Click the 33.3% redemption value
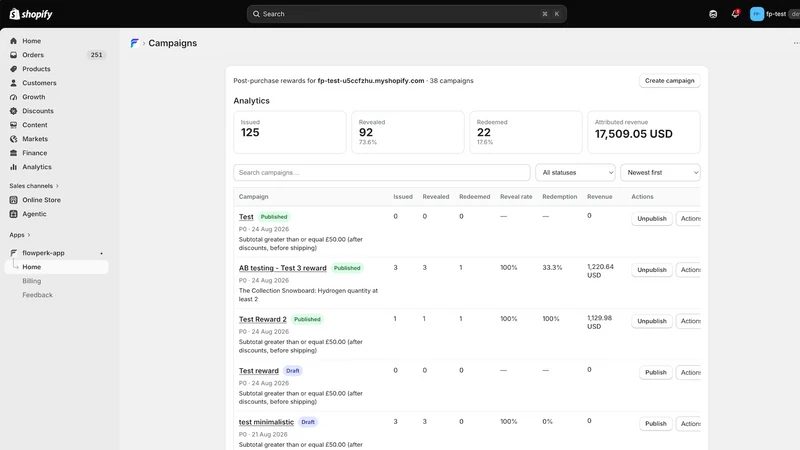Screen dimensions: 800x450 [x=553, y=267]
